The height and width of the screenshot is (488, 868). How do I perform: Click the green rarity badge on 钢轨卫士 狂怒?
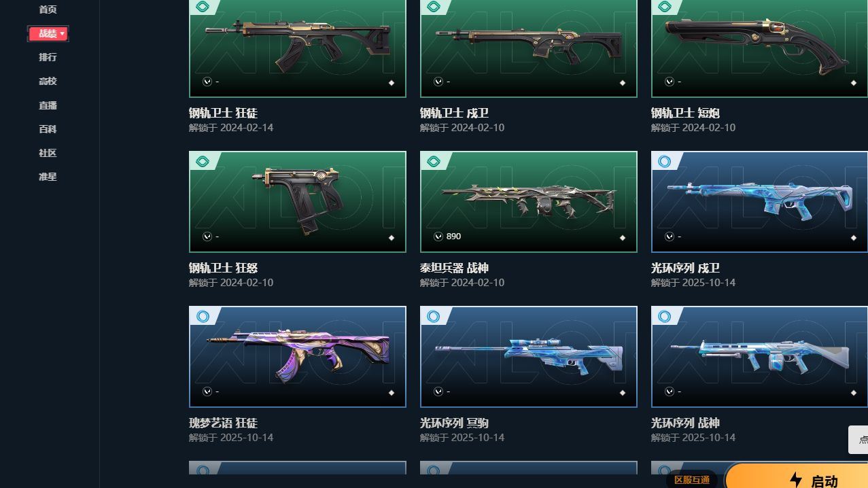point(203,161)
